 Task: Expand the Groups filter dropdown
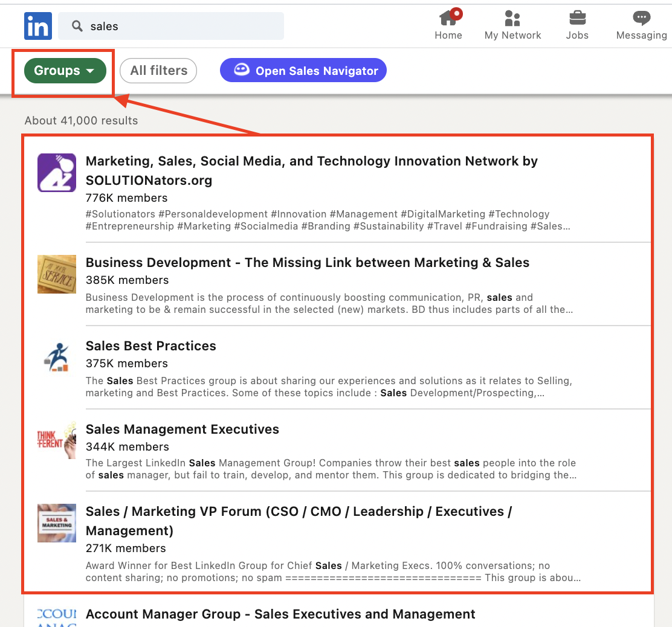[65, 71]
